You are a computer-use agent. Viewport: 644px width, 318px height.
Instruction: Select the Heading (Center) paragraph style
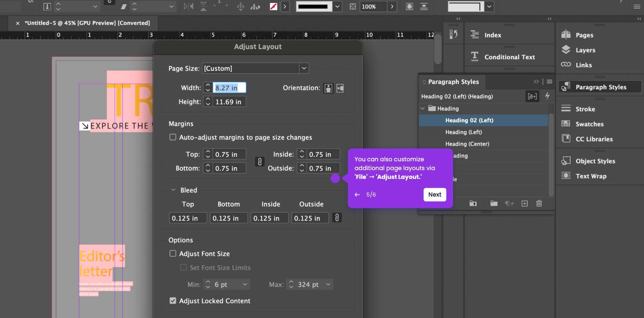pos(467,144)
